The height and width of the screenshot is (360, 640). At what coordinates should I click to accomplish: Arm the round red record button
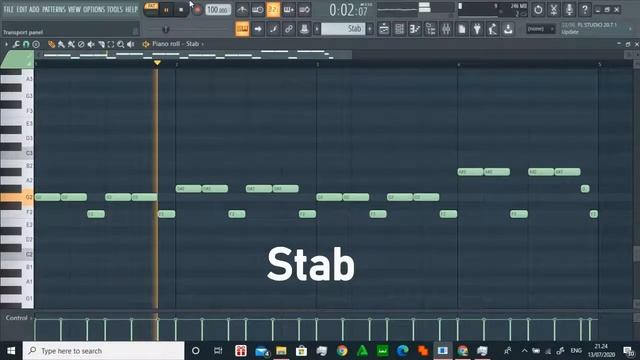tap(197, 10)
